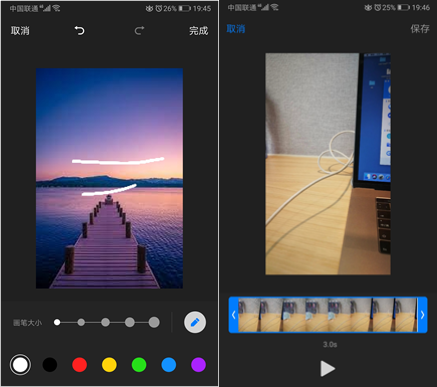Viewport: 437px width, 387px height.
Task: Click the right trim handle arrow
Action: click(422, 315)
